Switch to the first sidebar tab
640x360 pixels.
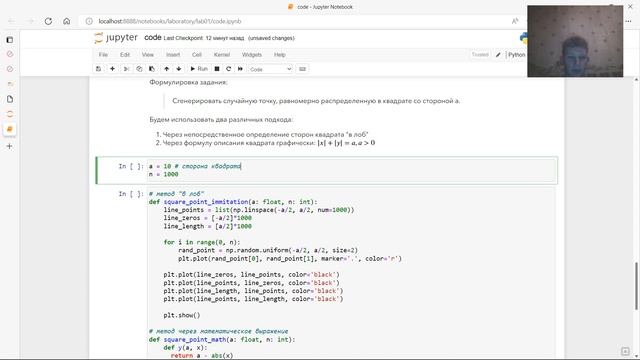tap(10, 54)
